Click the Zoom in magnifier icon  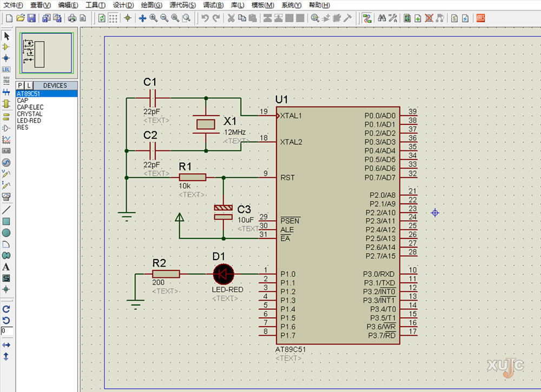tap(154, 18)
